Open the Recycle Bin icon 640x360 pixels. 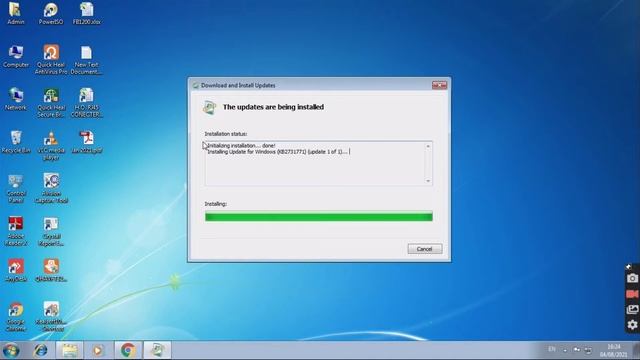coord(16,142)
